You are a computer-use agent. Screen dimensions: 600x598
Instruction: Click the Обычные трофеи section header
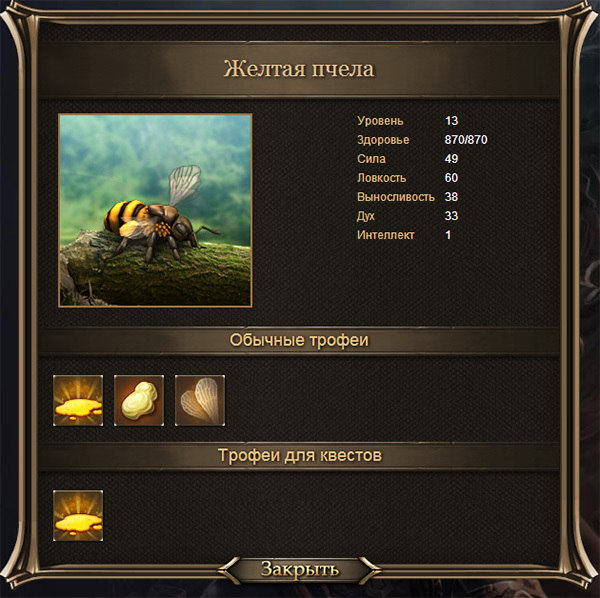pos(299,340)
